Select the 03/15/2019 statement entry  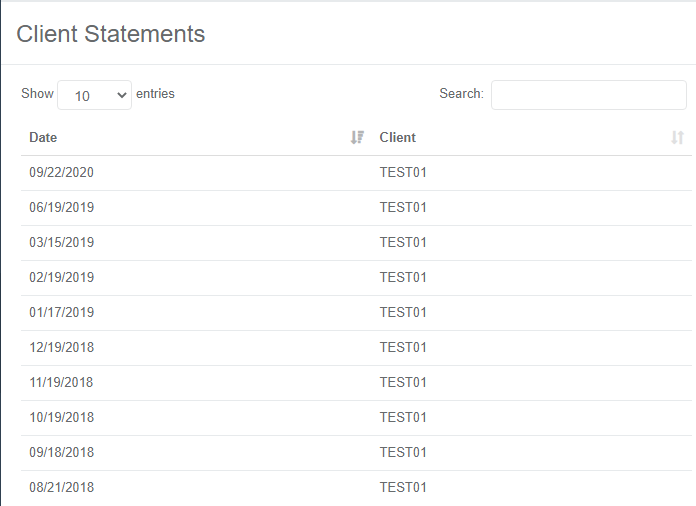pyautogui.click(x=61, y=243)
